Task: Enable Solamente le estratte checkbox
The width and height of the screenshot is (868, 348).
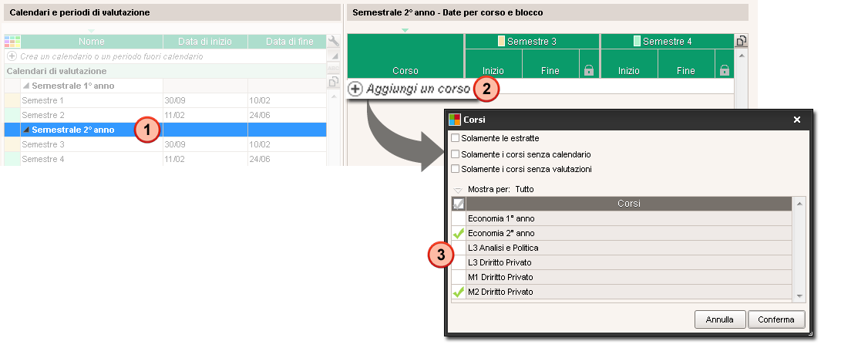Action: 455,138
